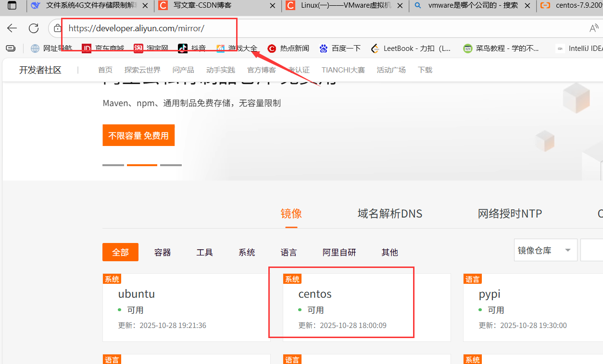The image size is (603, 364).
Task: Close the vmware是哪个公司的 tab
Action: coord(528,6)
